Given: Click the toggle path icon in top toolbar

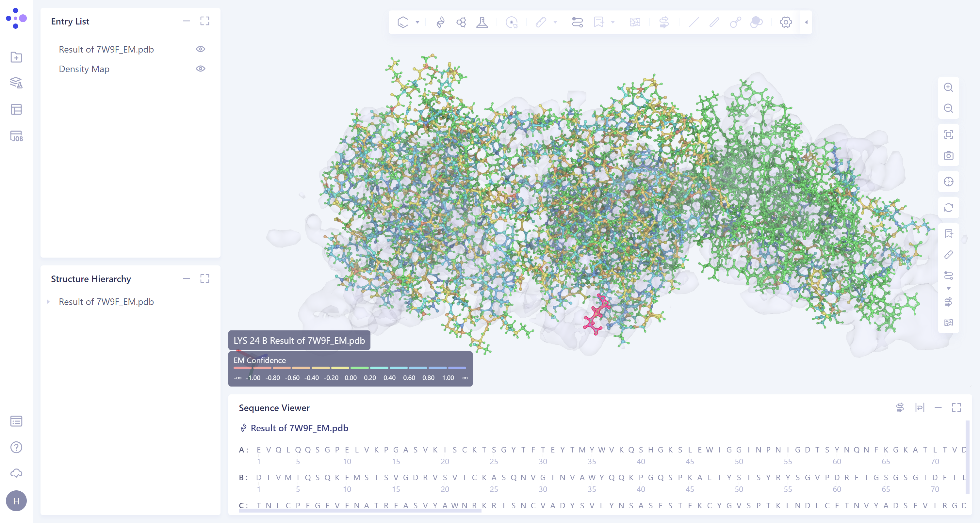Looking at the screenshot, I should point(577,23).
